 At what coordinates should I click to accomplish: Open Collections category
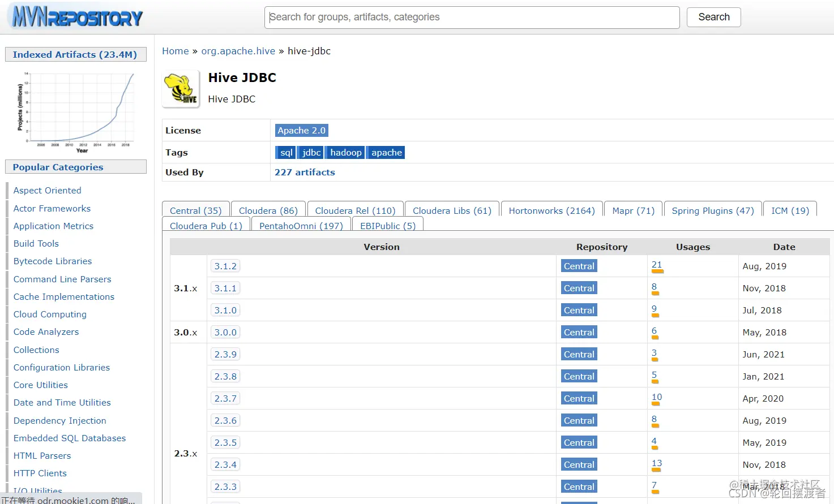36,350
